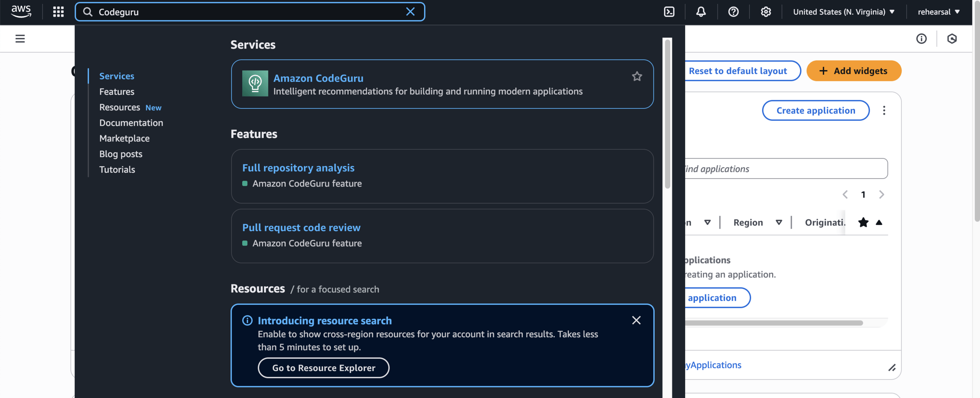Toggle the hamburger side navigation
The height and width of the screenshot is (398, 980).
[20, 38]
